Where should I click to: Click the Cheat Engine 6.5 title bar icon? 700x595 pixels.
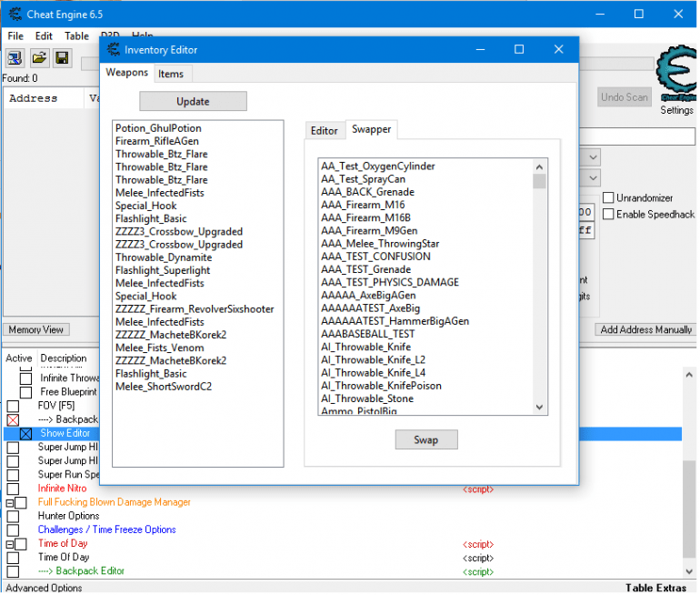click(13, 15)
